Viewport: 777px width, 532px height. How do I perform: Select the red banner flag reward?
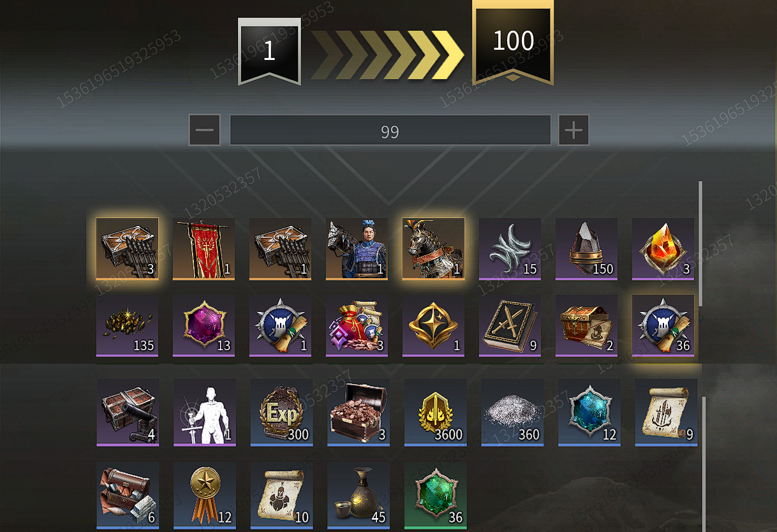pyautogui.click(x=204, y=249)
